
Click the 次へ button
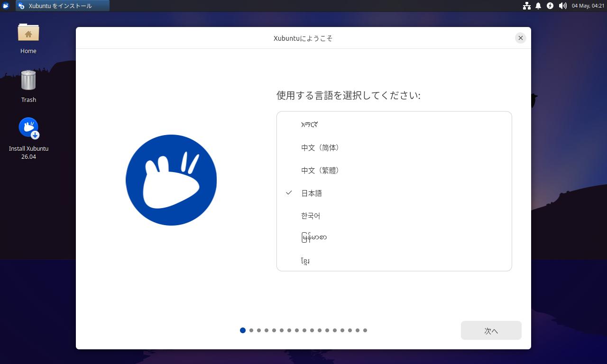(x=491, y=330)
